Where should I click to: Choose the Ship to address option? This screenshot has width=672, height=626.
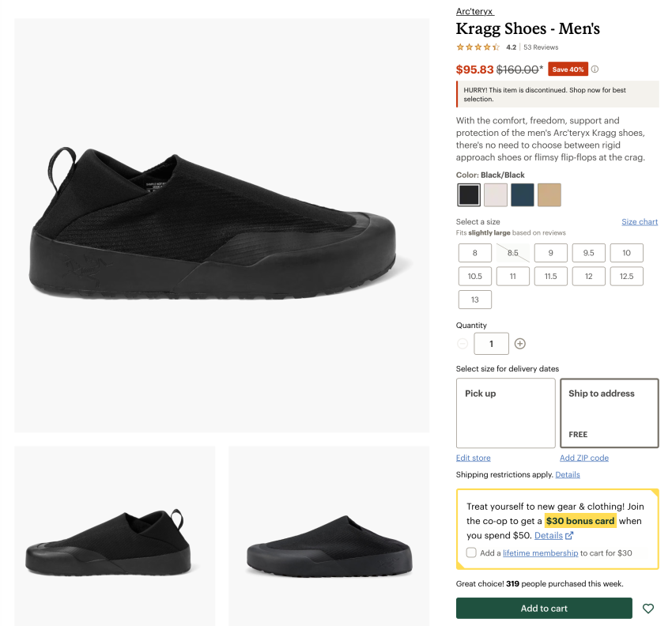point(609,413)
